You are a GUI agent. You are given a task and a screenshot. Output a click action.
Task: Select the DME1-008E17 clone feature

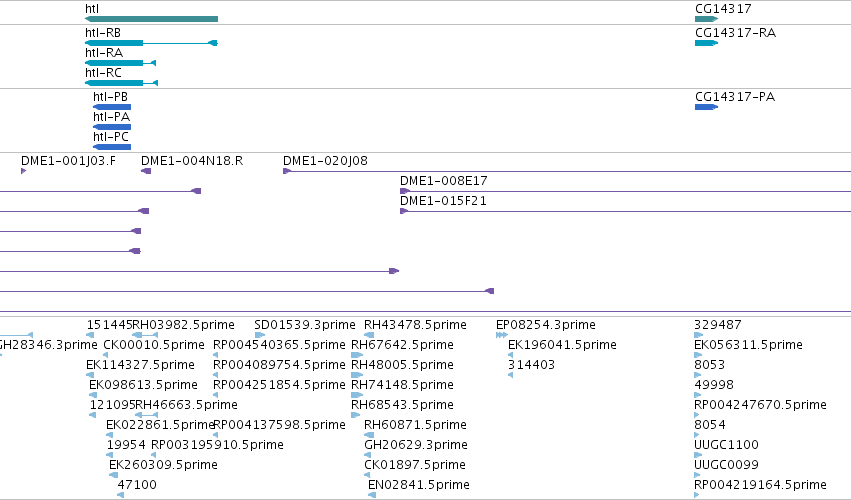point(625,191)
